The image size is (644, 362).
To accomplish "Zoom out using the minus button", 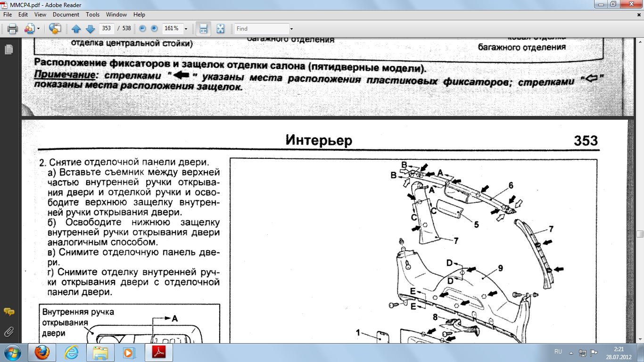I will 142,29.
